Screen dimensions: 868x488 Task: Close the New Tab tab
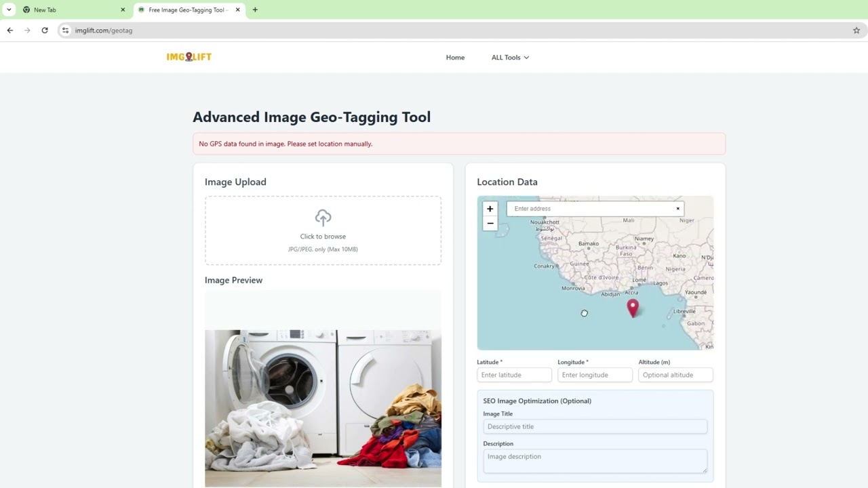click(123, 10)
